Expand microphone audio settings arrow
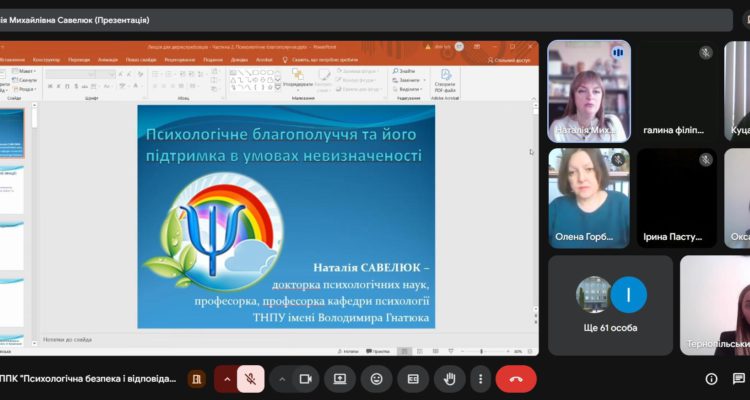The image size is (750, 400). point(227,379)
